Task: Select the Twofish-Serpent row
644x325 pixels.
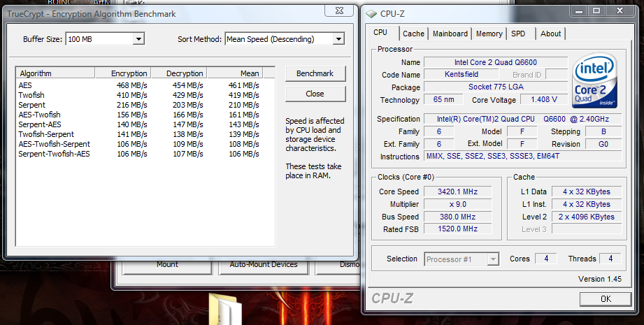Action: pyautogui.click(x=139, y=135)
